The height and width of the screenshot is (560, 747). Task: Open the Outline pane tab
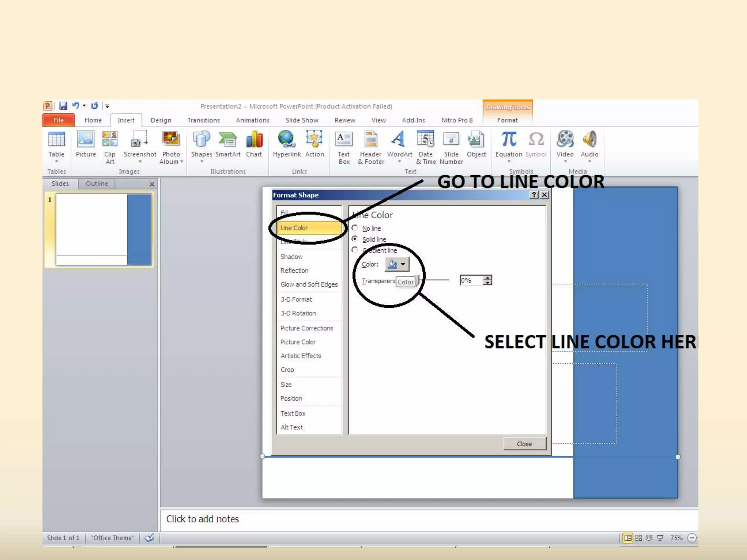click(x=97, y=184)
